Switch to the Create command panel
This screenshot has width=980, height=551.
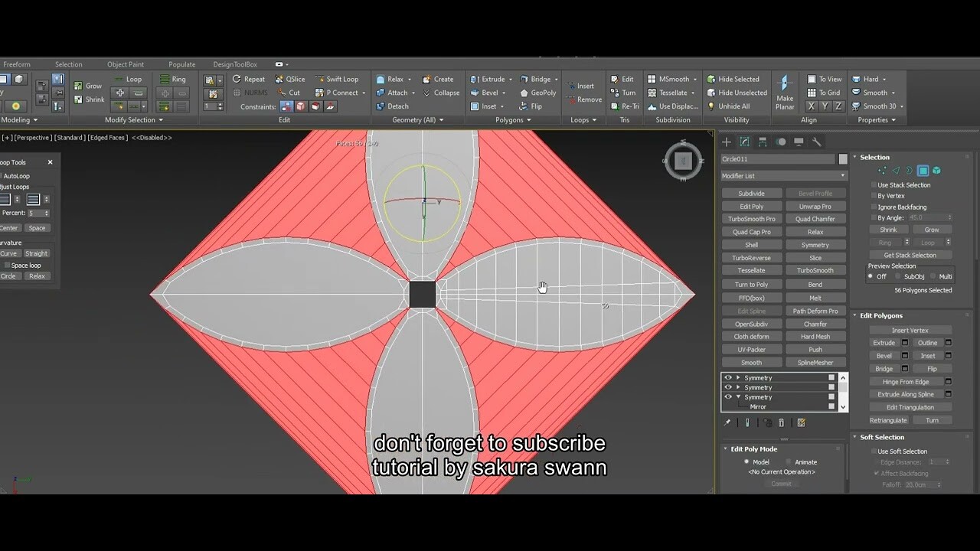click(727, 142)
